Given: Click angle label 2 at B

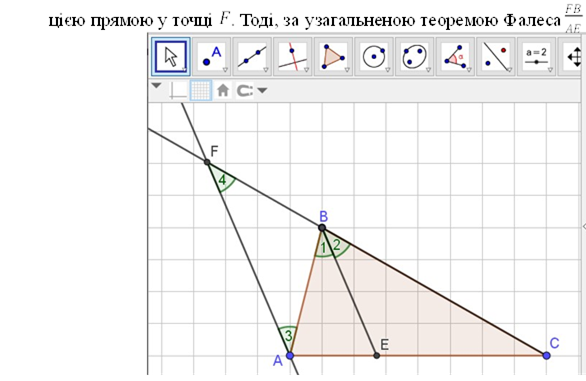Looking at the screenshot, I should coord(337,245).
